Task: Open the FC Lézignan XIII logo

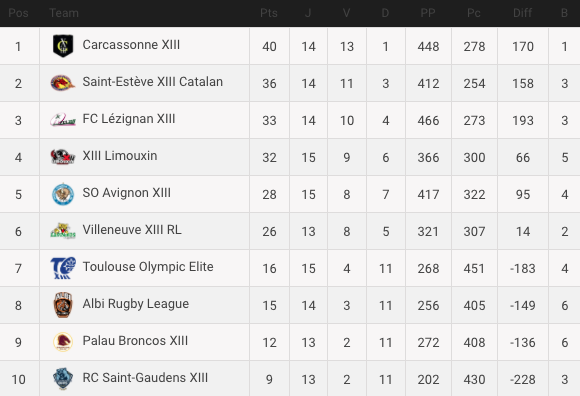Action: point(63,120)
